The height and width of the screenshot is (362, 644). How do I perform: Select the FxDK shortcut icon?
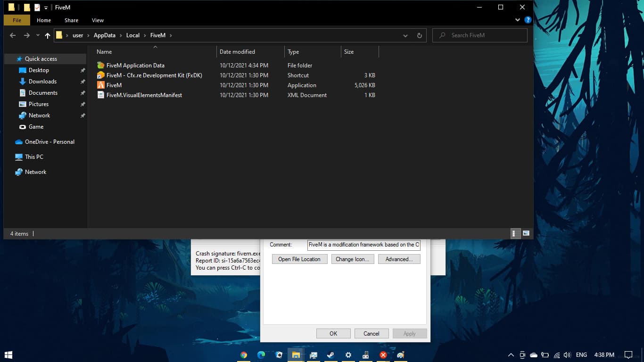tap(100, 75)
